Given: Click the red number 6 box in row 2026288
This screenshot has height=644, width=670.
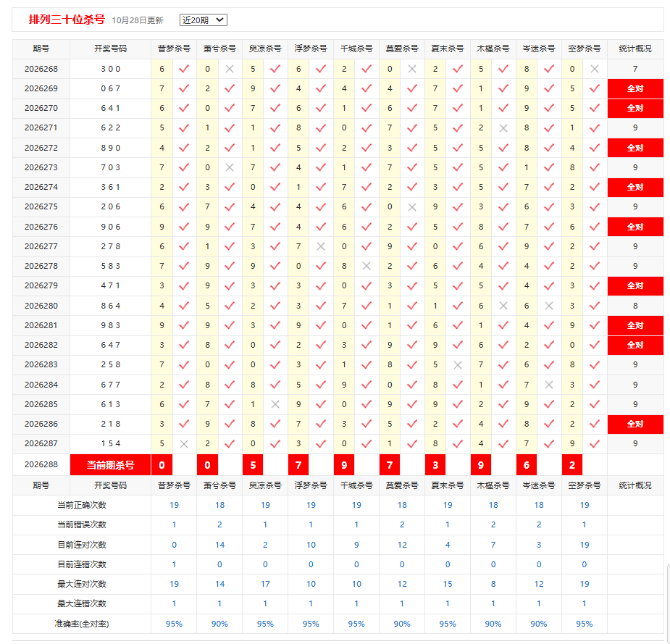Looking at the screenshot, I should tap(527, 465).
